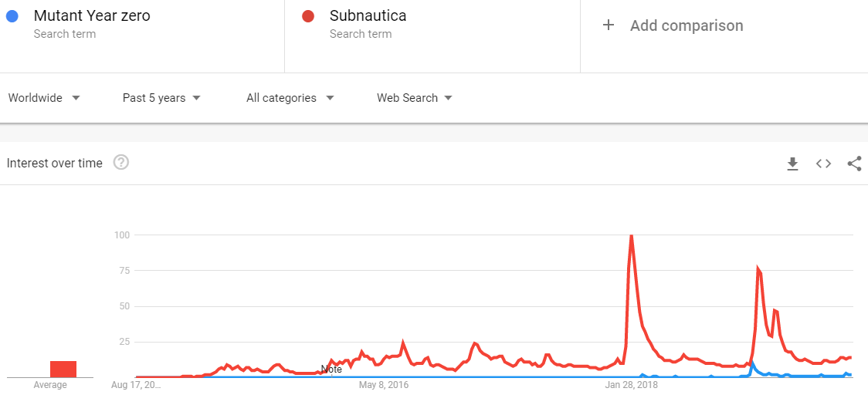Download the interest over time data

(793, 164)
